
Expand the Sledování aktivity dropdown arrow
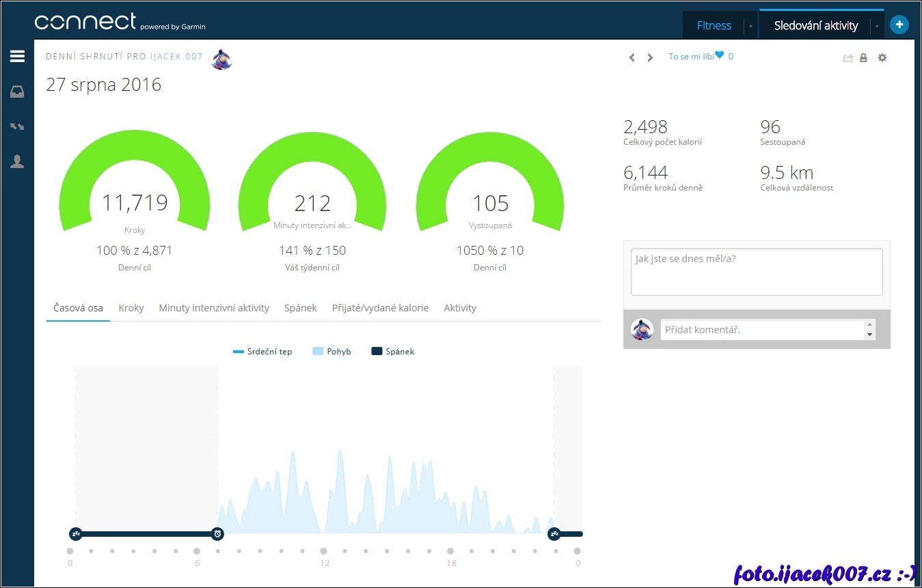[877, 26]
